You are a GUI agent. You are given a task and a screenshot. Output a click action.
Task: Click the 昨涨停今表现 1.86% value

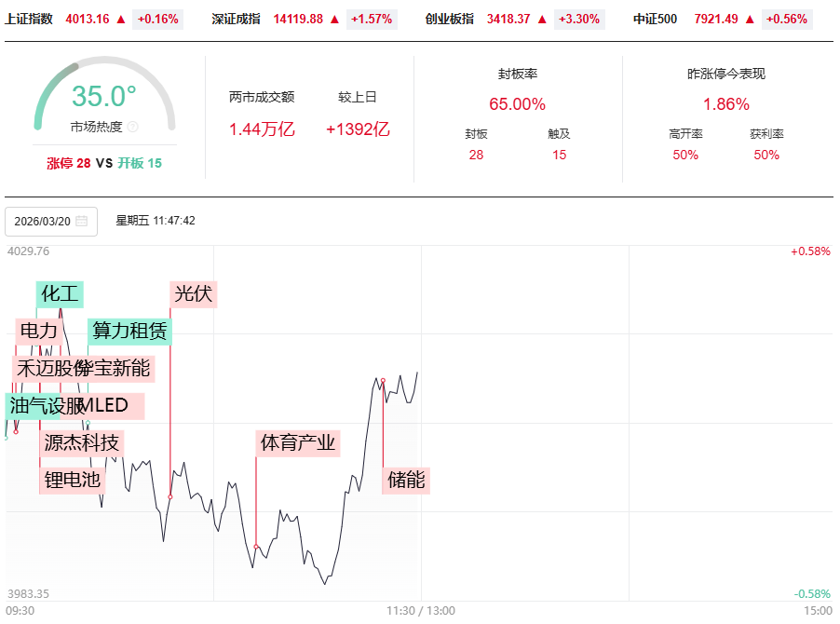tap(725, 104)
